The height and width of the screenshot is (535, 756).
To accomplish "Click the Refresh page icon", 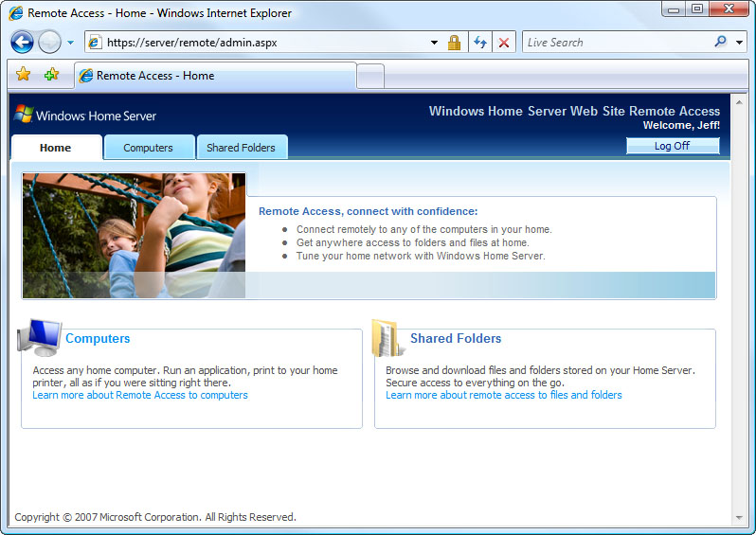I will coord(480,43).
